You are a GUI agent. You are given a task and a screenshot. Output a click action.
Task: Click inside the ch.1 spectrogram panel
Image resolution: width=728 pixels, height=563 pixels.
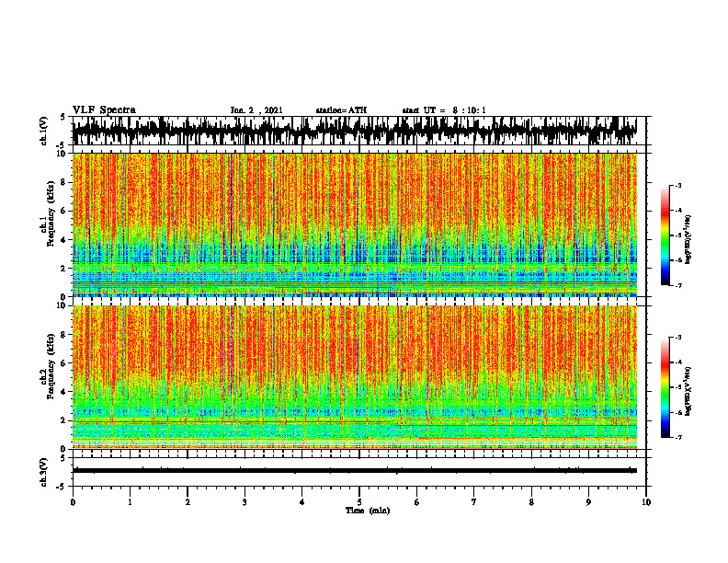coord(354,224)
